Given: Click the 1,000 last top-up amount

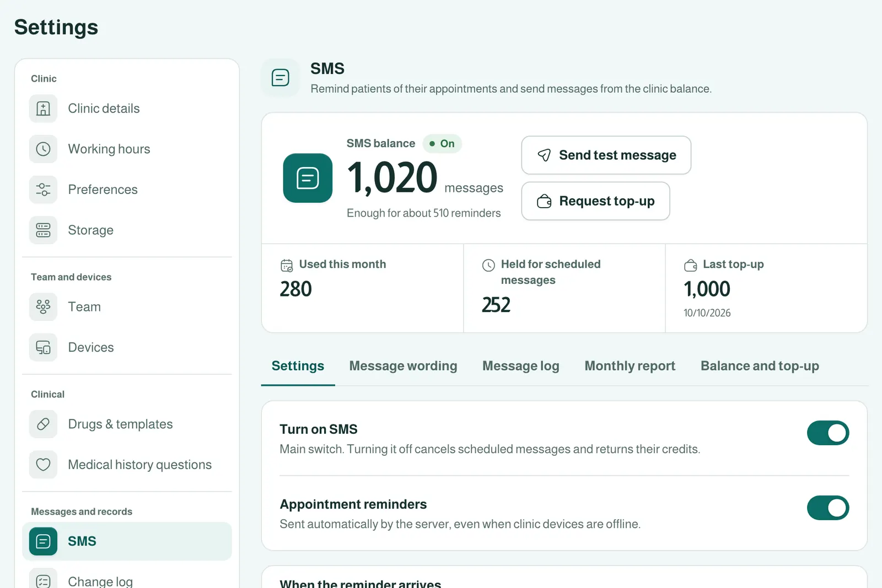Looking at the screenshot, I should click(x=707, y=289).
